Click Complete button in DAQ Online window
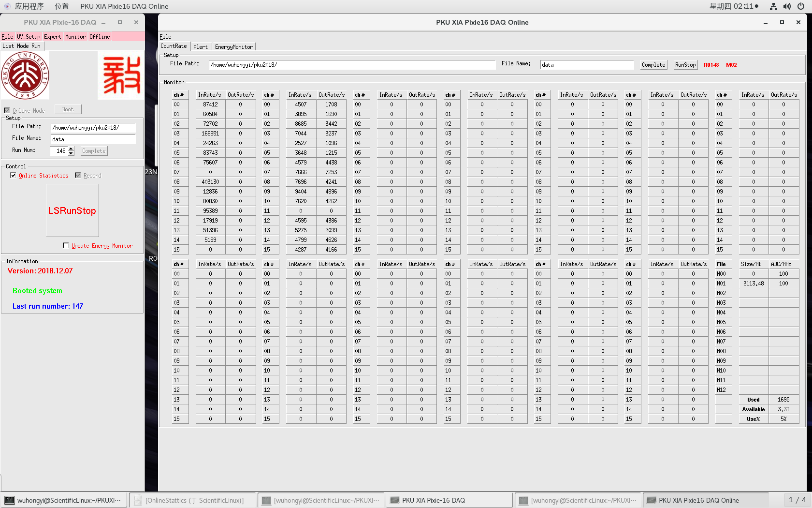The width and height of the screenshot is (812, 508). click(653, 65)
